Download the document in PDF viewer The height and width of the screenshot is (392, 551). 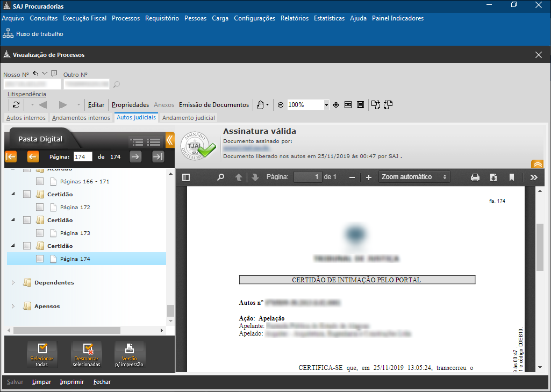(493, 177)
